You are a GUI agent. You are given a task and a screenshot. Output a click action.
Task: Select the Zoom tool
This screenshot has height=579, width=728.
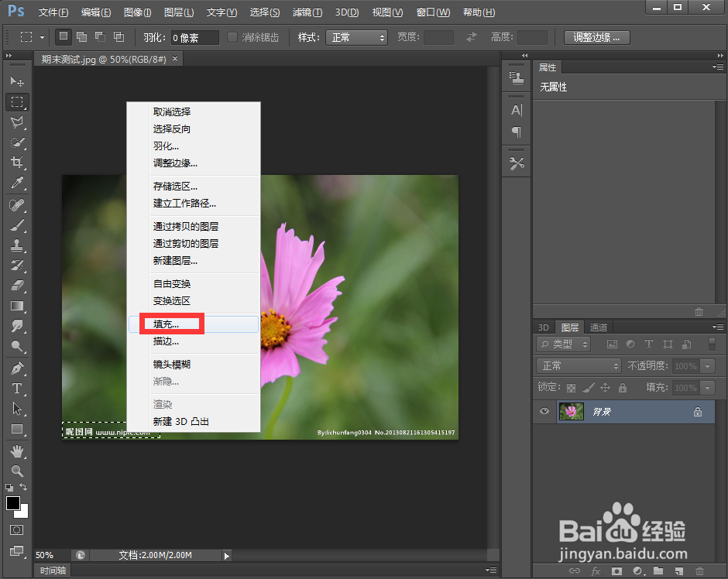(x=18, y=471)
